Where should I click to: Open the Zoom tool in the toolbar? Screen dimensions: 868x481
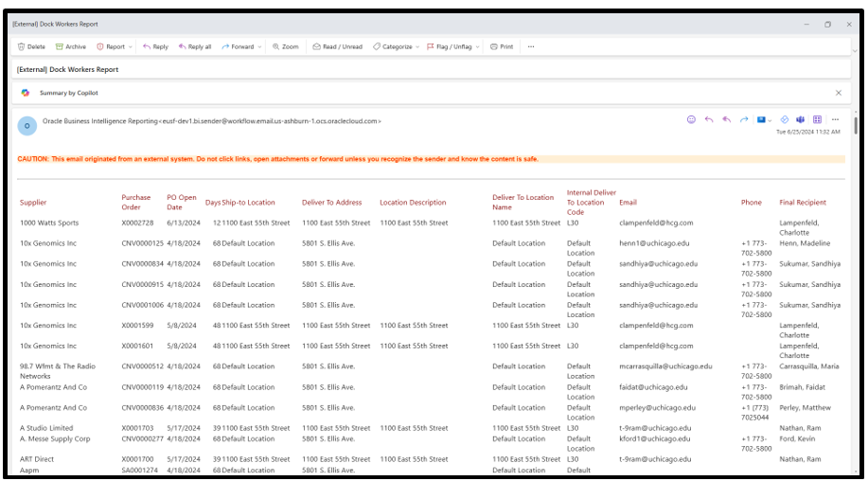tap(286, 47)
